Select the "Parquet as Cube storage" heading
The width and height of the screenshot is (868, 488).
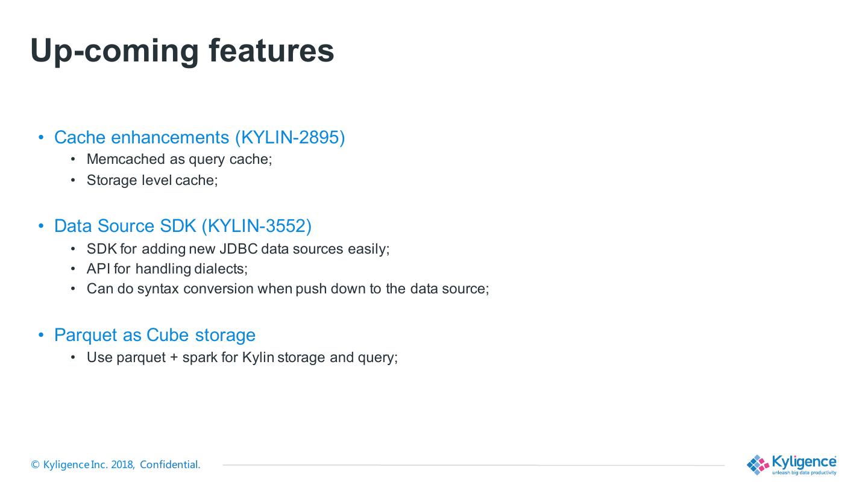(x=155, y=335)
